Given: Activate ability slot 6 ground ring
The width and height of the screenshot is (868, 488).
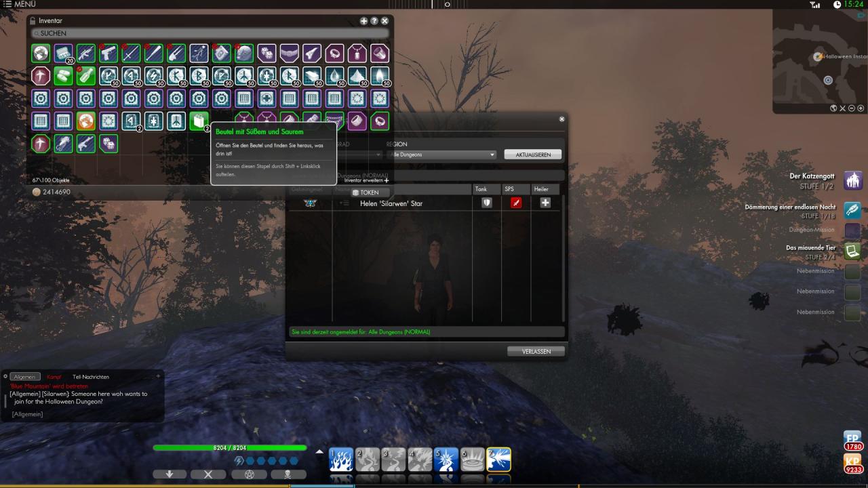Looking at the screenshot, I should 472,460.
